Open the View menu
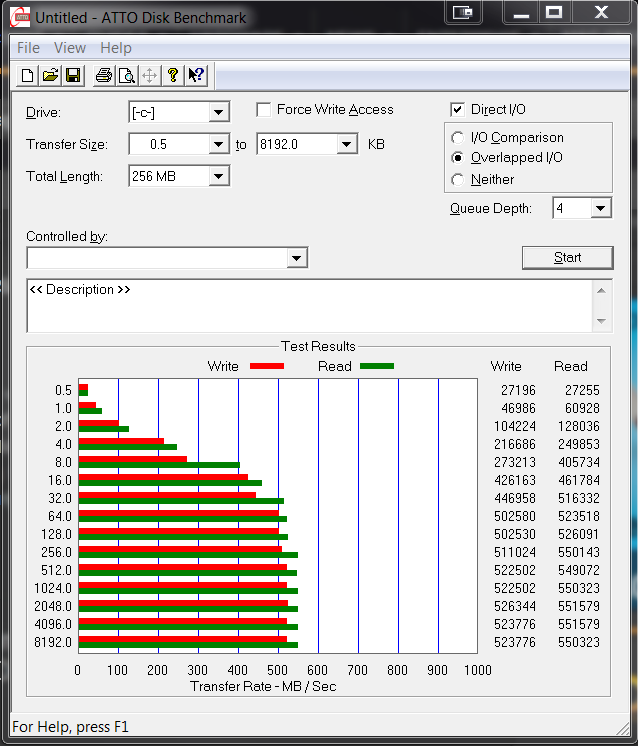638x746 pixels. (70, 48)
